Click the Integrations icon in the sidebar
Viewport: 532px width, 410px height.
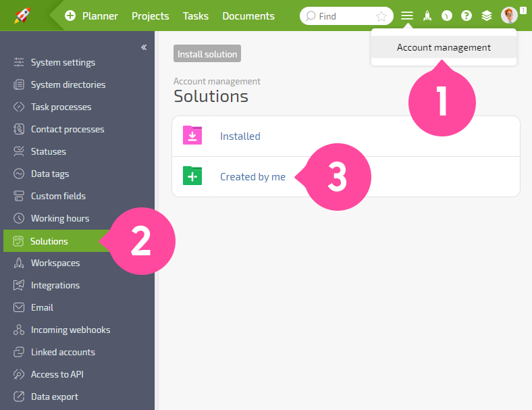[19, 285]
